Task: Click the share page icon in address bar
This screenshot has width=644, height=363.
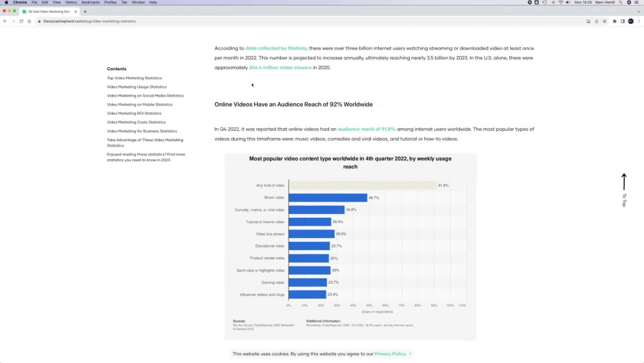Action: (x=596, y=21)
